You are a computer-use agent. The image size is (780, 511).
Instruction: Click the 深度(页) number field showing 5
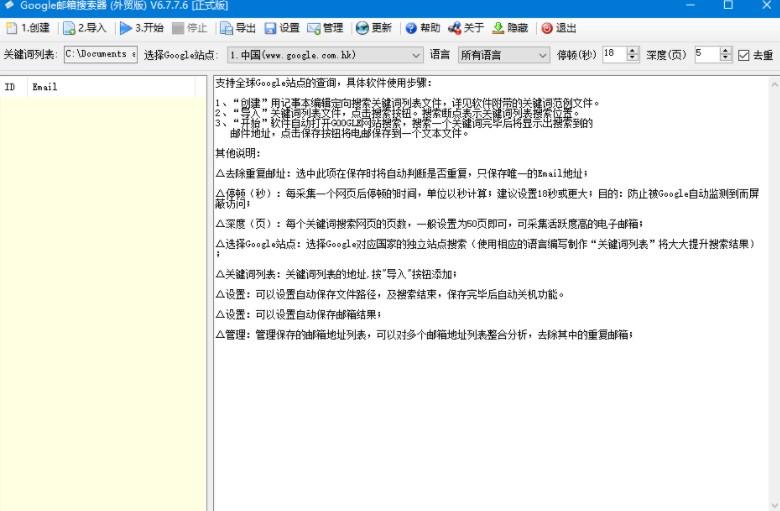707,54
